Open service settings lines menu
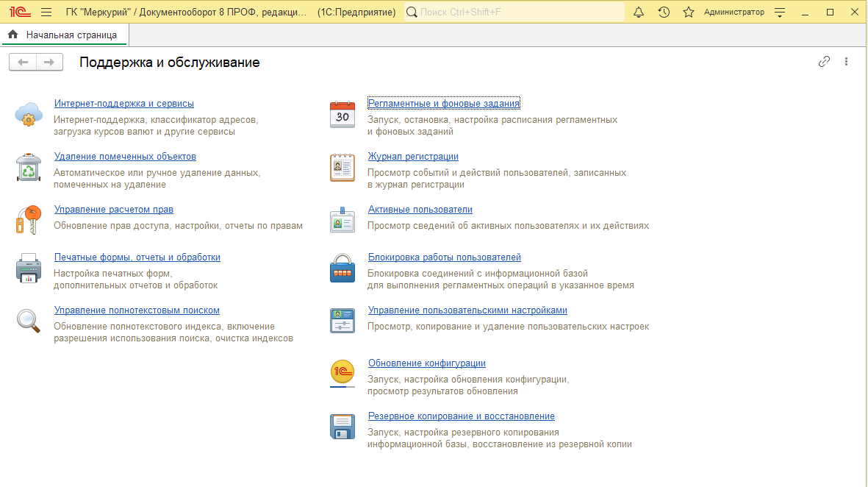Screen dimensions: 868x487 (x=780, y=12)
